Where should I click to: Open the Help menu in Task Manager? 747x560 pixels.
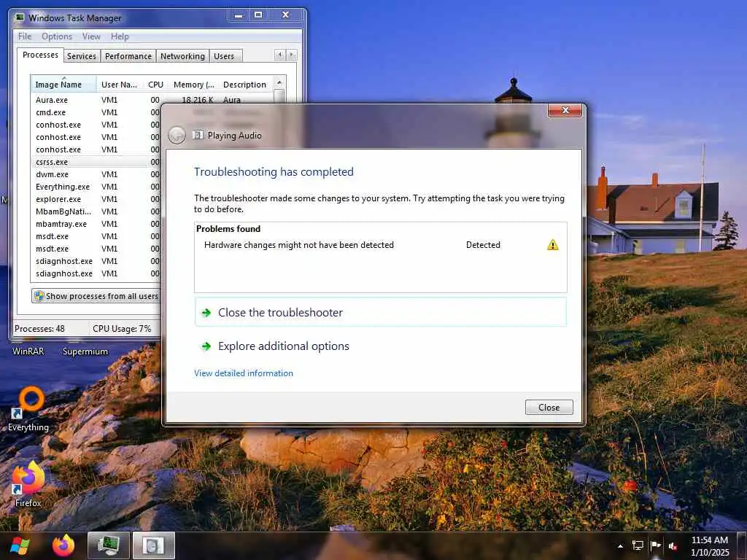(x=120, y=36)
